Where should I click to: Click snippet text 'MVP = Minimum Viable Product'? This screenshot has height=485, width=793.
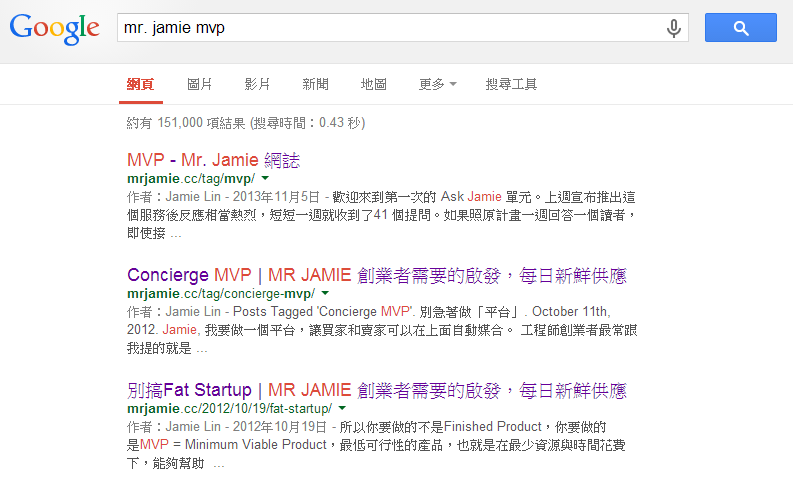(x=234, y=445)
